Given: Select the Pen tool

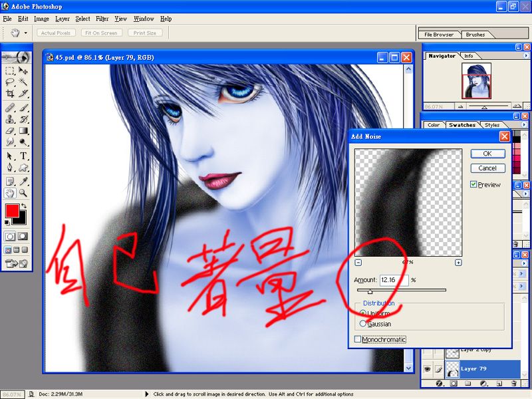Looking at the screenshot, I should point(10,168).
